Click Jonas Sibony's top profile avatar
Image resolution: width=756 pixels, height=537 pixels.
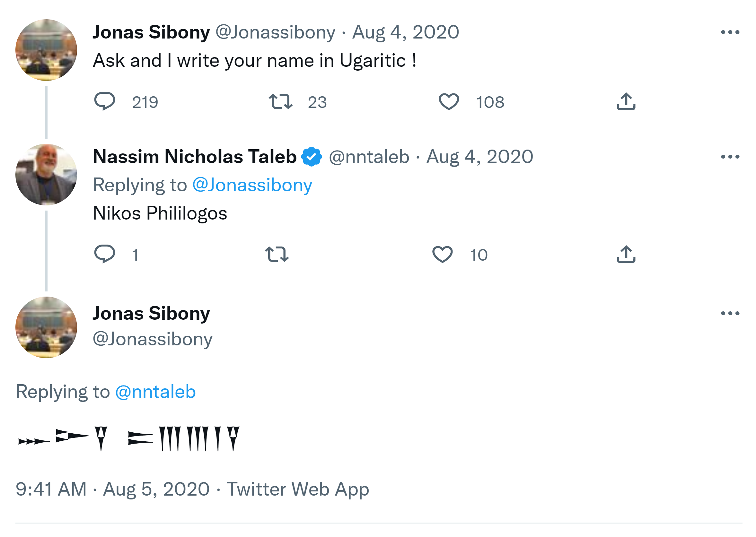[x=46, y=50]
